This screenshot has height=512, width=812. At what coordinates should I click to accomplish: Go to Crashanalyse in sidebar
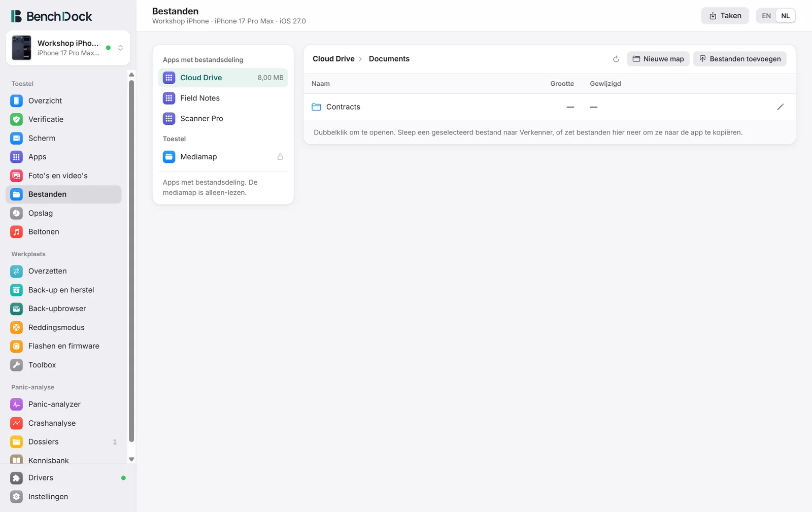63,423
